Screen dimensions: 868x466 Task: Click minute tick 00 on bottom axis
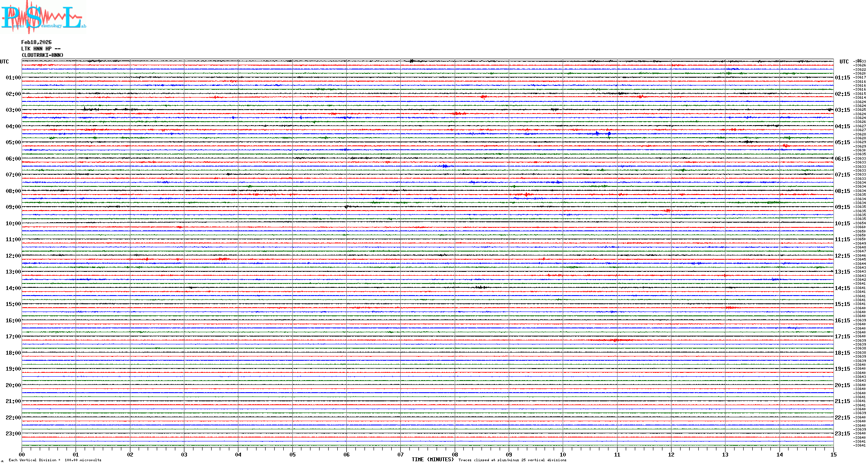point(22,454)
